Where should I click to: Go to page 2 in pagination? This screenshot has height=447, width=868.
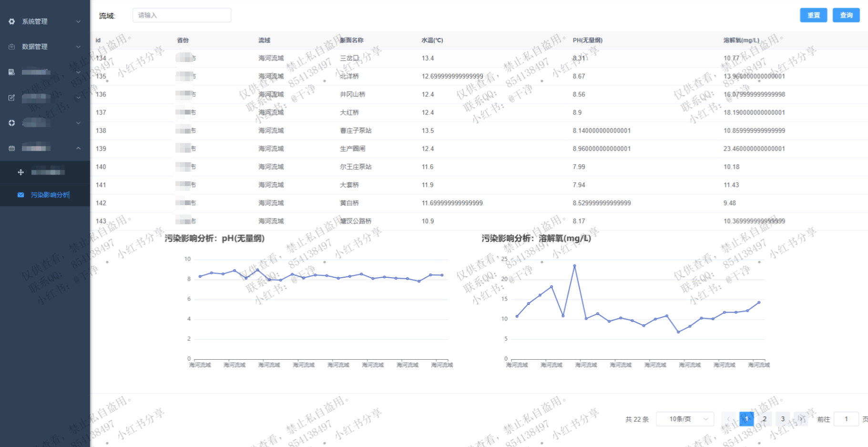(765, 419)
